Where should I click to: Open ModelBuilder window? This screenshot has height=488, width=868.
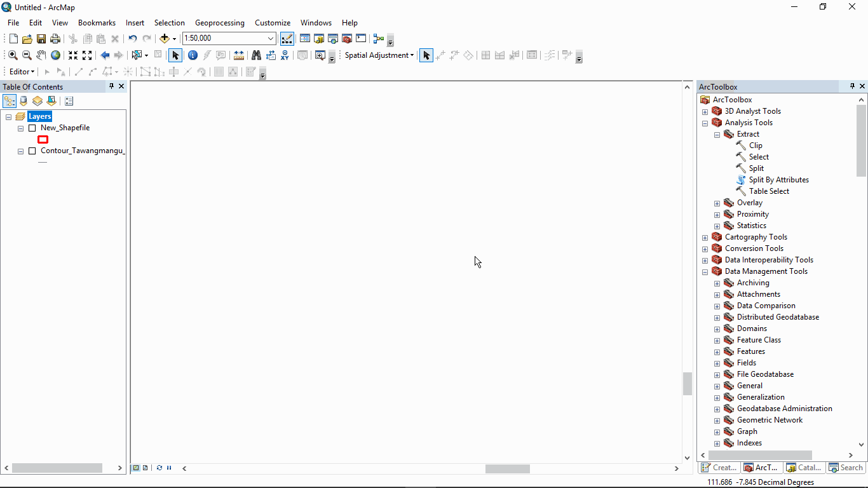click(379, 39)
